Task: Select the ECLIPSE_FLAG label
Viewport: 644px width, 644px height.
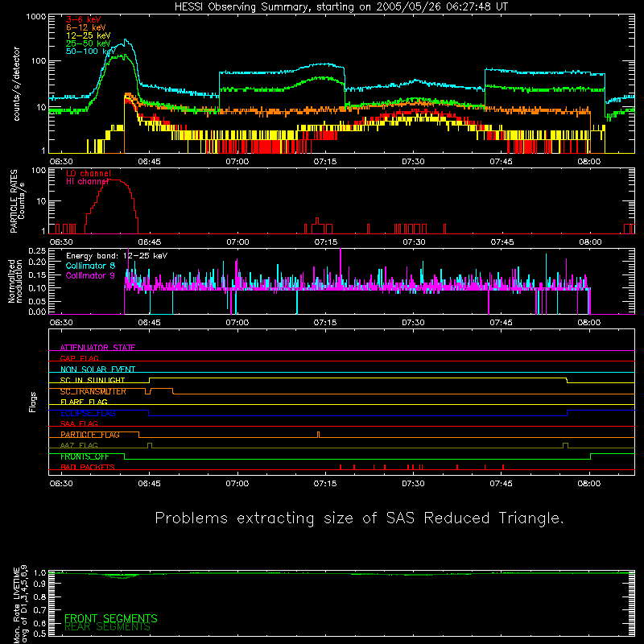Action: (x=88, y=413)
